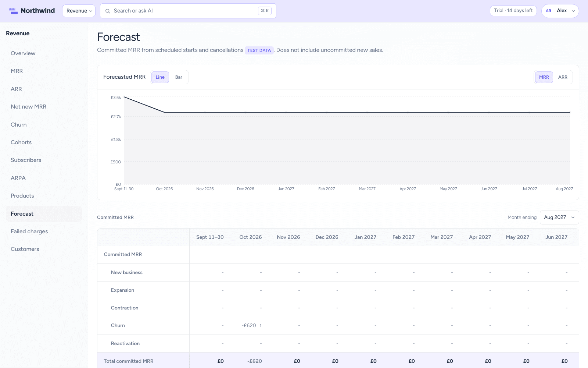Go to Cohorts page
This screenshot has width=588, height=368.
[44, 142]
